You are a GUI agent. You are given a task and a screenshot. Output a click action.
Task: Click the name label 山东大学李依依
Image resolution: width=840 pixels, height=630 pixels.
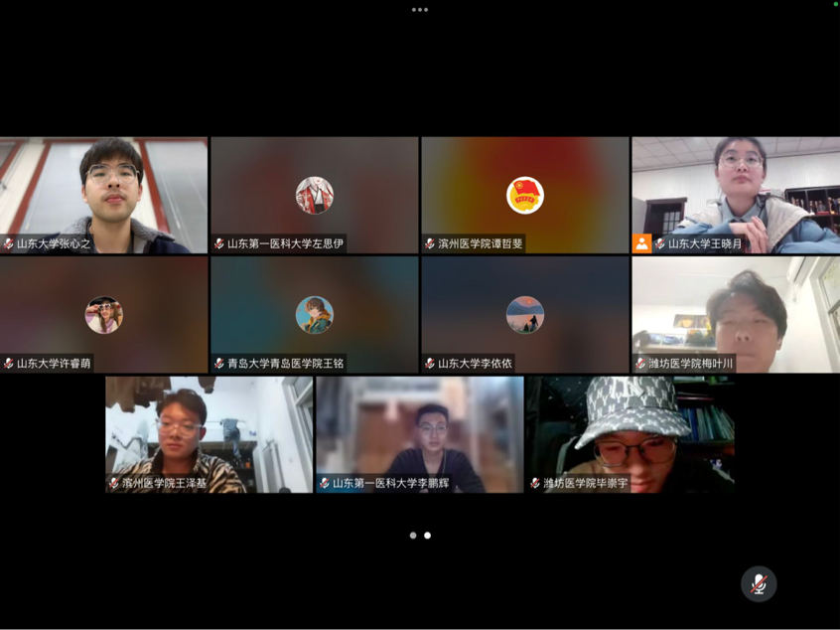pyautogui.click(x=475, y=363)
